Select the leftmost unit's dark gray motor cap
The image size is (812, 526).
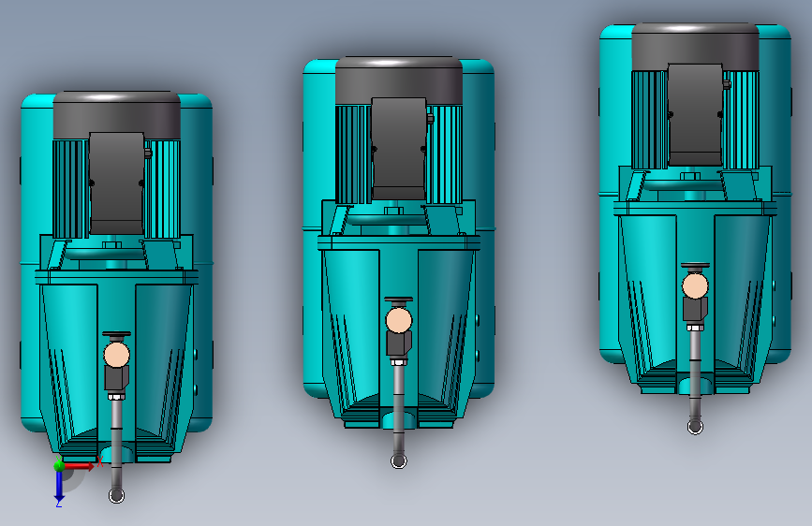coord(116,115)
